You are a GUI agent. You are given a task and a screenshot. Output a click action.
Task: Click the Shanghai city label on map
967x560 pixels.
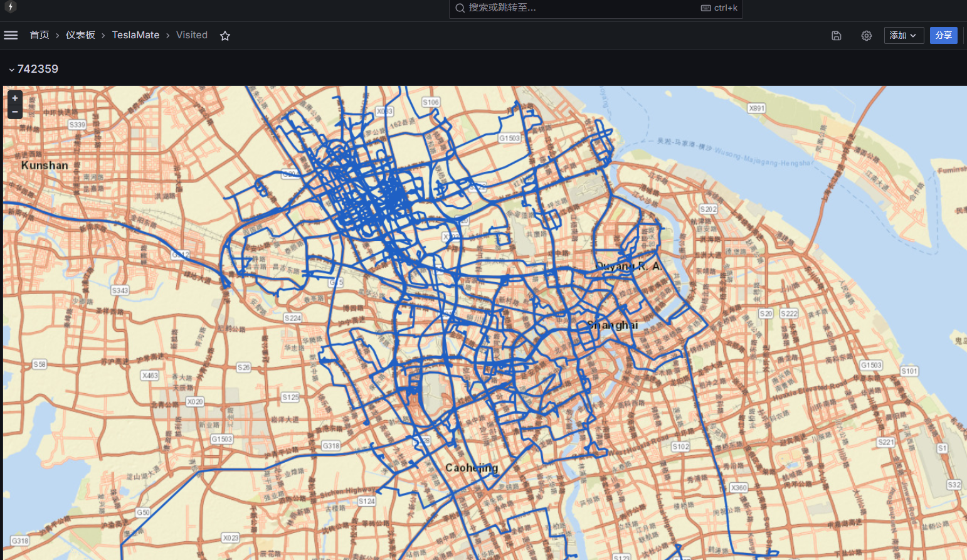[x=612, y=325]
